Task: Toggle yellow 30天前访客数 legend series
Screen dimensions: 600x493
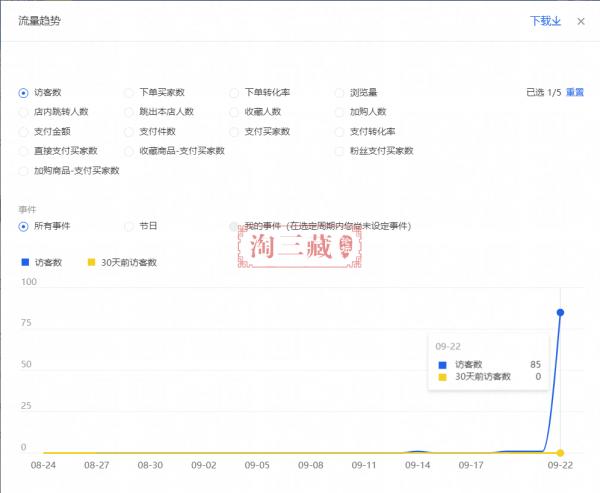Action: pos(122,262)
